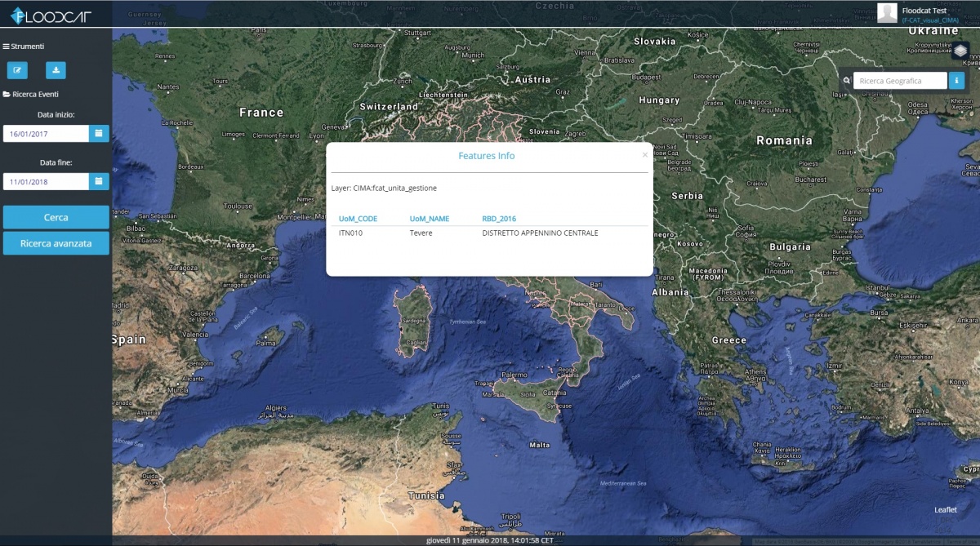The image size is (980, 546).
Task: Click the magnifier icon beside Ricerca Geografica
Action: pyautogui.click(x=847, y=81)
